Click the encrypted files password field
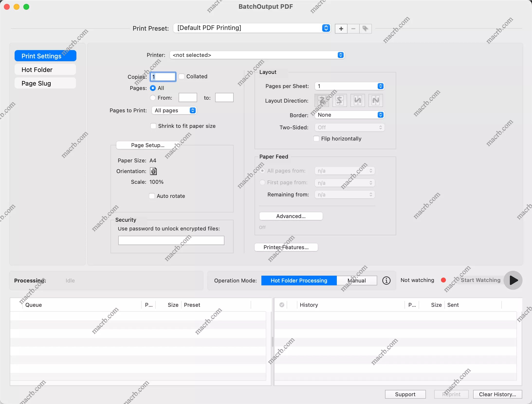Viewport: 532px width, 404px height. click(171, 240)
